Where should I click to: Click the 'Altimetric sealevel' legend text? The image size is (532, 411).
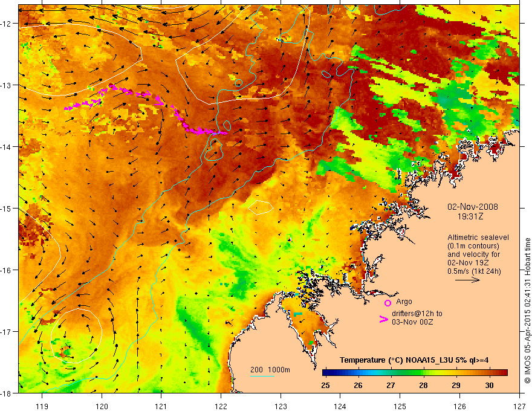478,238
